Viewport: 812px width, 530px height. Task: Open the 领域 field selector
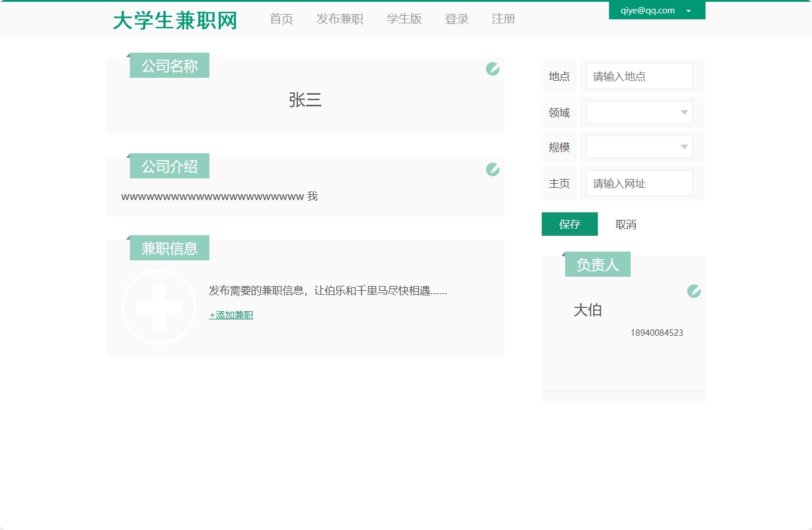point(638,112)
